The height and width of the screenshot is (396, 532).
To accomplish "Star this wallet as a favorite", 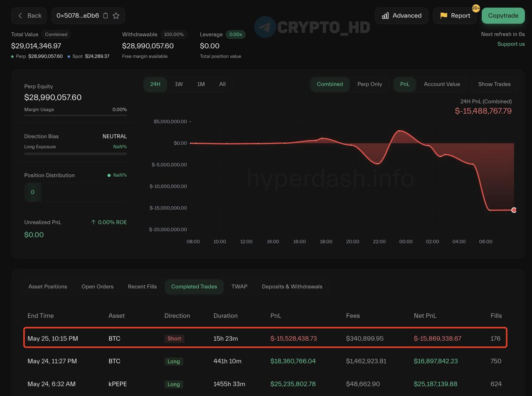I will 116,16.
